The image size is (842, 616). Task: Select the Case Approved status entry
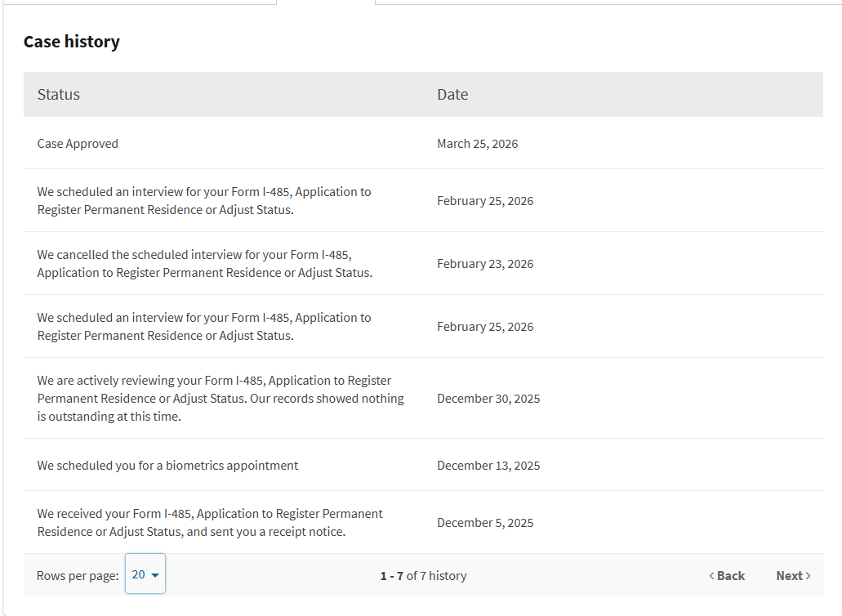pos(78,144)
